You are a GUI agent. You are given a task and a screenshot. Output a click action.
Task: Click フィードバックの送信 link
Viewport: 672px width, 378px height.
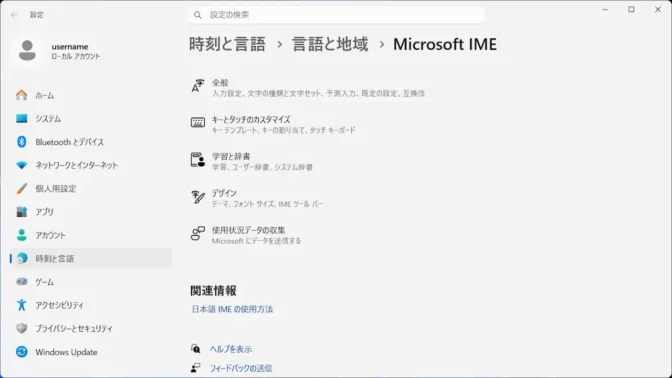[241, 368]
